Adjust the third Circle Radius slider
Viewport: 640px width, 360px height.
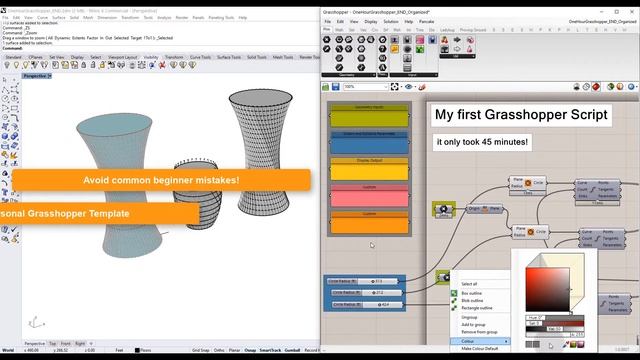367,304
